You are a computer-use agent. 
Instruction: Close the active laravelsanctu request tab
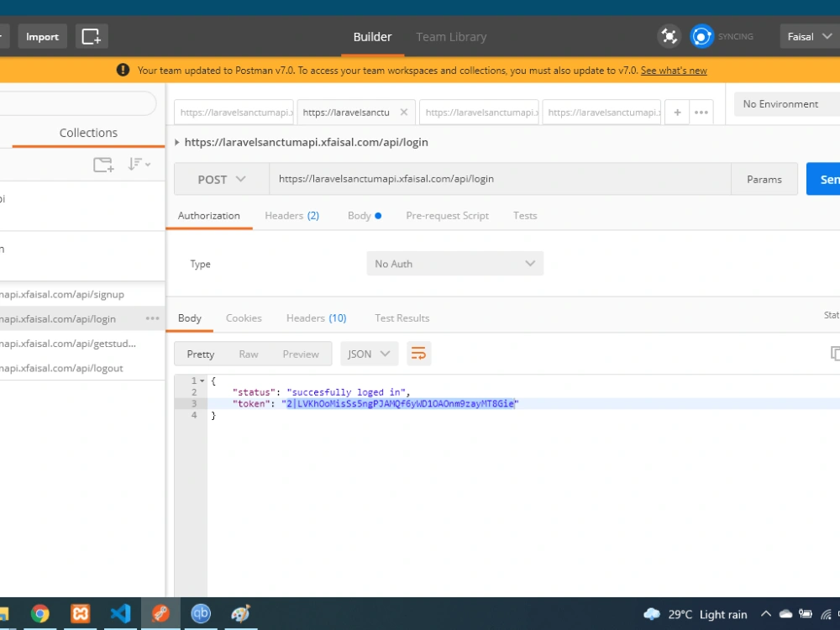(404, 112)
